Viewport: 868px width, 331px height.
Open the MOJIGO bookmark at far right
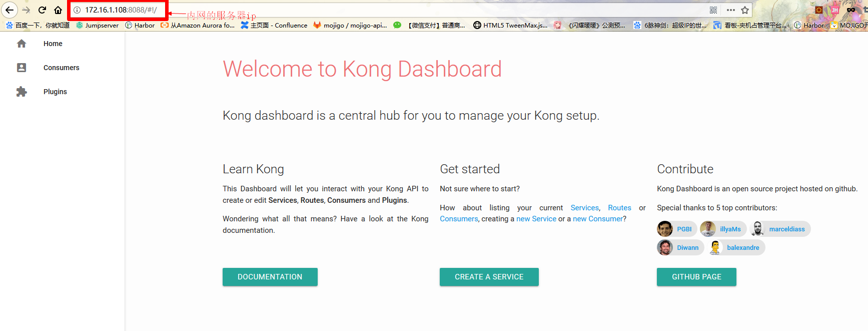[x=849, y=25]
